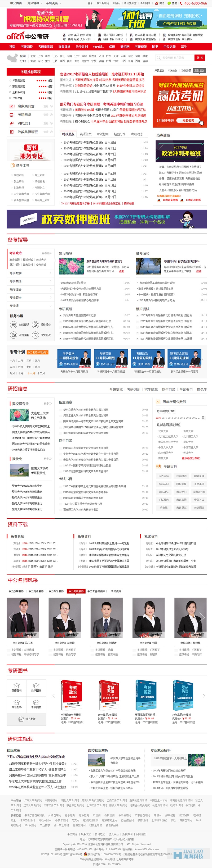Click the VIP1对1 sidebar icon
The image size is (212, 868).
click(12, 123)
